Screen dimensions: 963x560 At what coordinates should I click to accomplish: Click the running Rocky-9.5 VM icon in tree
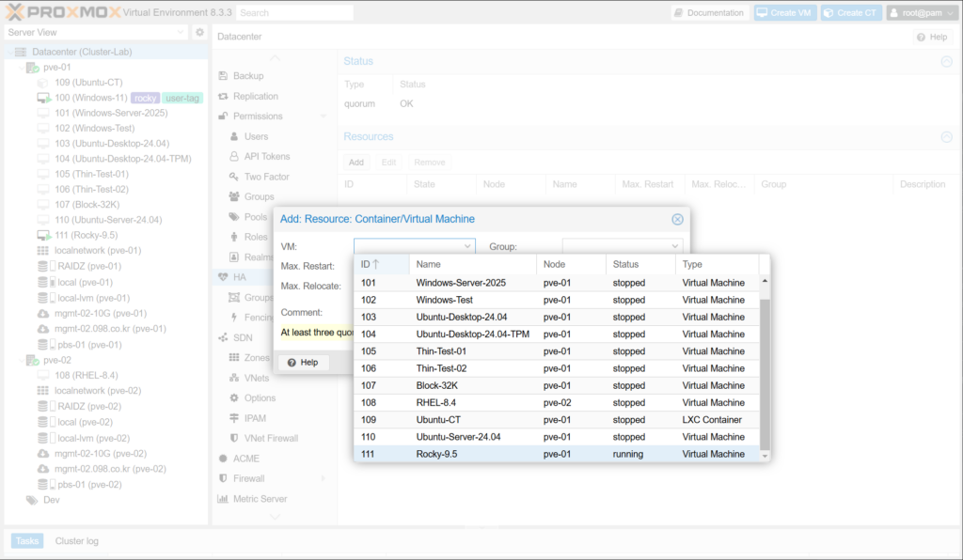click(x=42, y=235)
